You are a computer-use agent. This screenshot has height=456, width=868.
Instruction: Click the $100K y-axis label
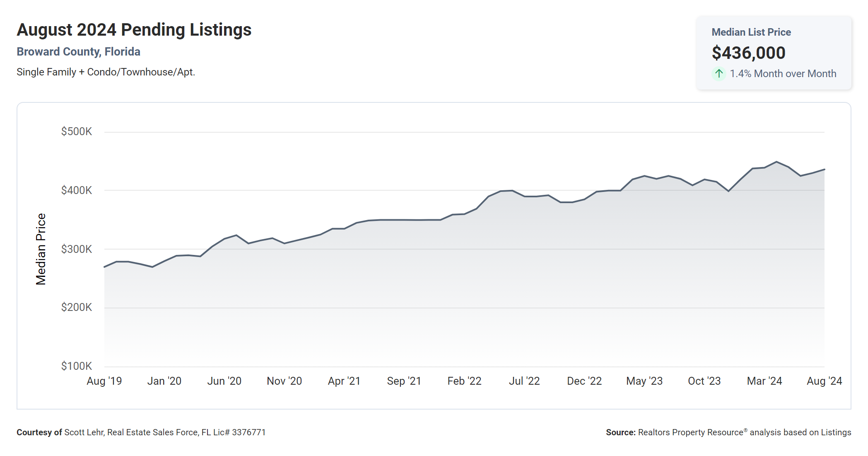(77, 366)
